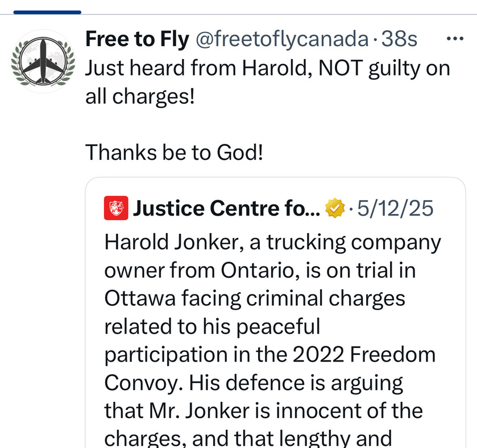477x448 pixels.
Task: Click the 38s post timestamp
Action: tap(399, 39)
